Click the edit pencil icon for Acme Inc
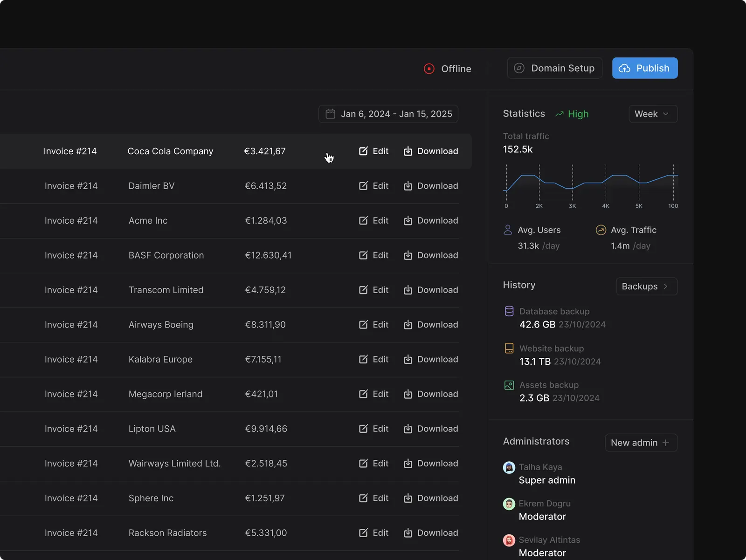Viewport: 746px width, 560px height. click(363, 220)
